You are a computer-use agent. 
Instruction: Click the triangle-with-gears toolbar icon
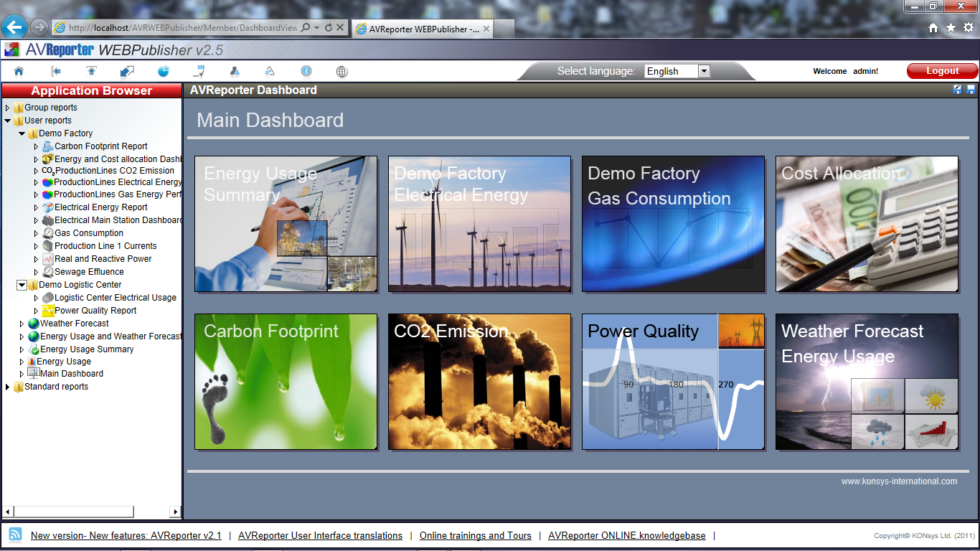pos(270,71)
